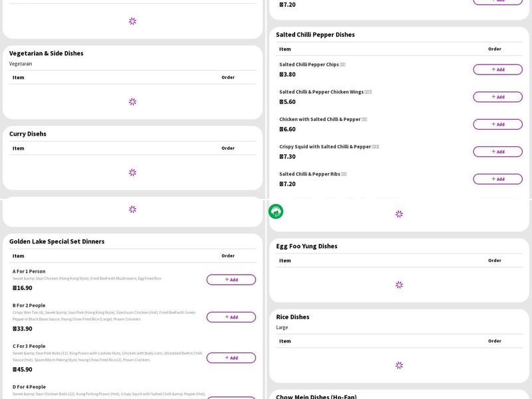Add Salted Chilli Pepper Chips to order
The height and width of the screenshot is (399, 532).
497,69
